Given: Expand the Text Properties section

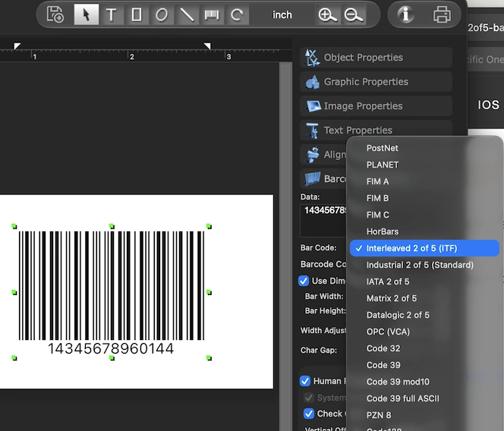Looking at the screenshot, I should [376, 131].
